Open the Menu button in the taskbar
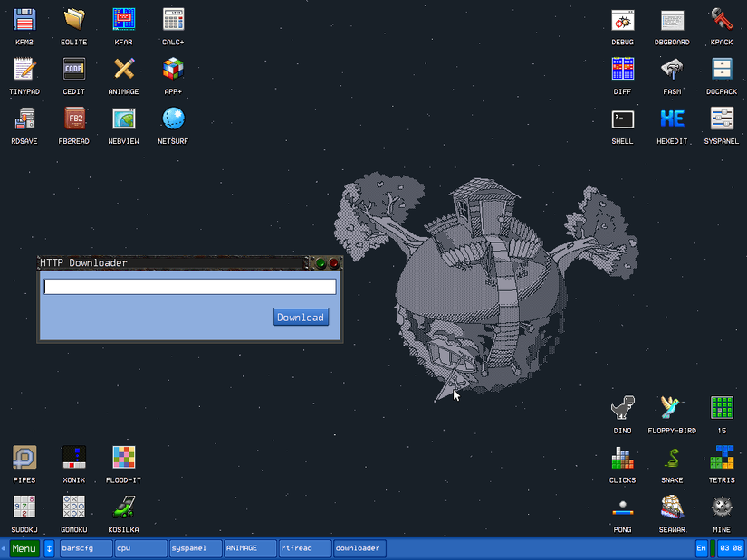Screen dimensions: 747x560 [x=24, y=548]
